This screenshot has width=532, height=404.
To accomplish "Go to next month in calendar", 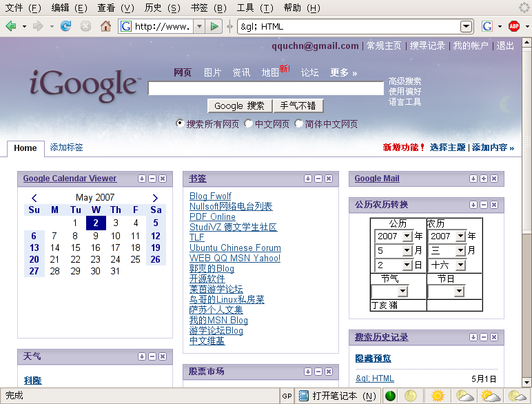I will click(155, 198).
